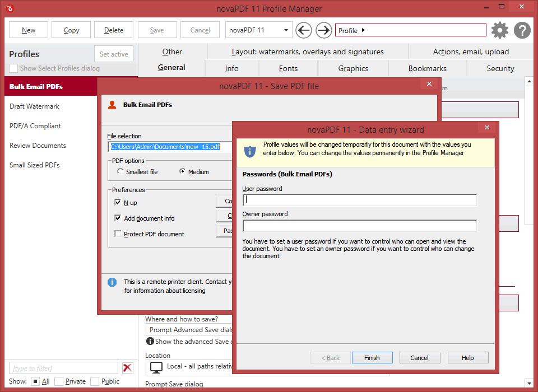Open Prompt Advanced Save dialog dropdown

[189, 330]
